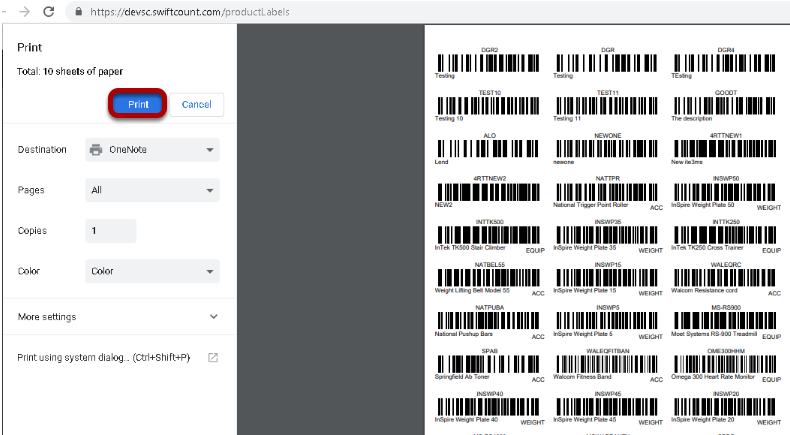Image resolution: width=790 pixels, height=435 pixels.
Task: Click the printer icon in Destination field
Action: (x=96, y=150)
